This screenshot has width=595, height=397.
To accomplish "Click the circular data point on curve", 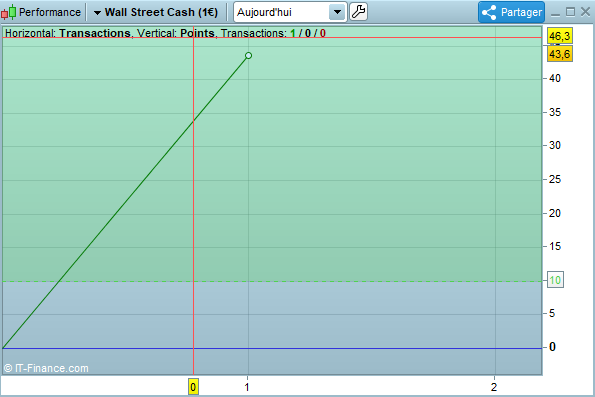I will pyautogui.click(x=248, y=56).
